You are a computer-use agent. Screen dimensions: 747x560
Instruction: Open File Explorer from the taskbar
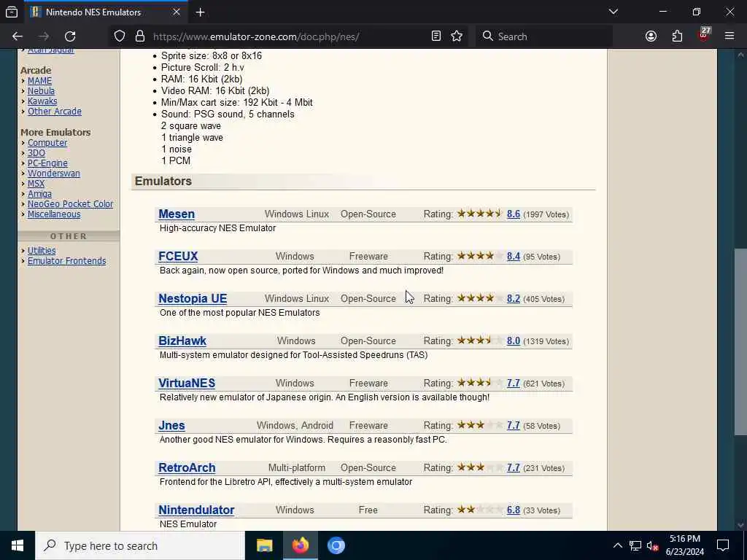point(264,545)
